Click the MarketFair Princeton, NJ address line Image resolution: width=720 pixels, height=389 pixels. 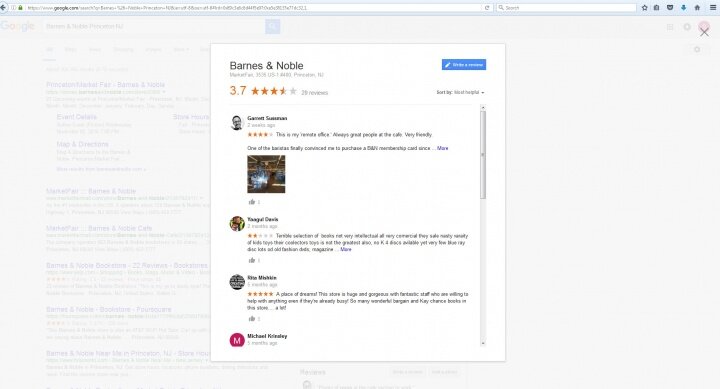point(276,75)
